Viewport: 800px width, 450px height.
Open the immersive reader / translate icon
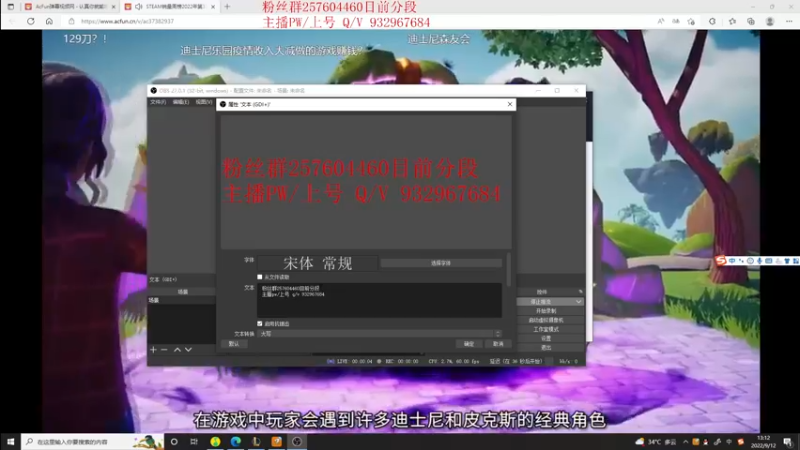[676, 21]
